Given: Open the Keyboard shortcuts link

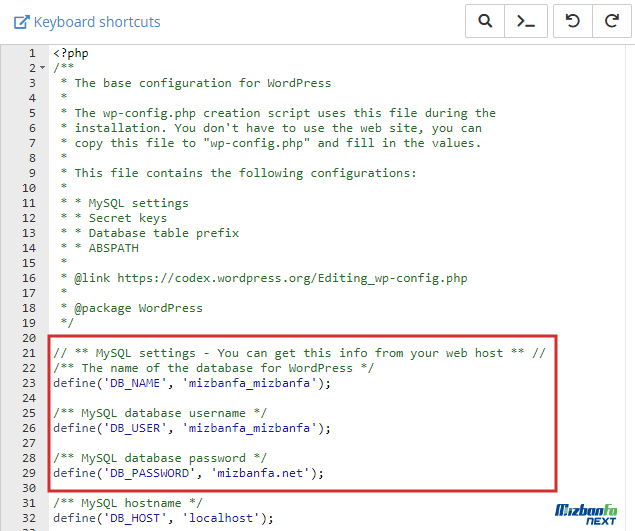Looking at the screenshot, I should (96, 22).
